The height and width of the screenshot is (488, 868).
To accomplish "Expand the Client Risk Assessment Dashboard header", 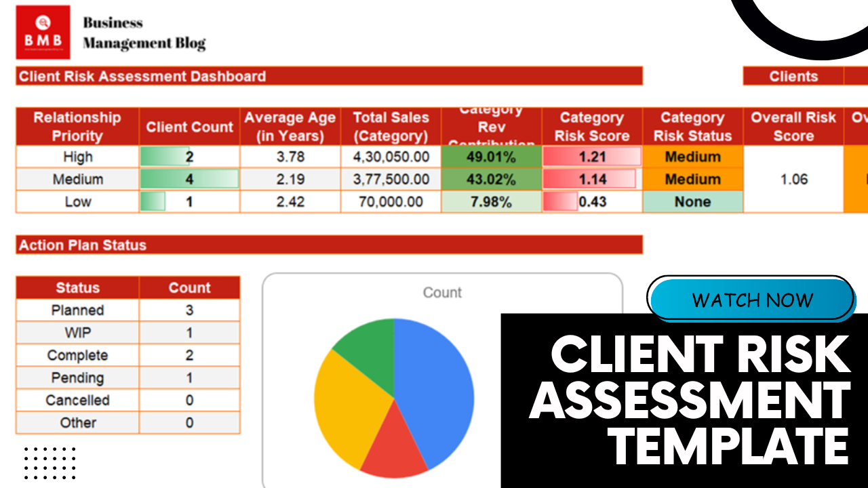I will 142,76.
